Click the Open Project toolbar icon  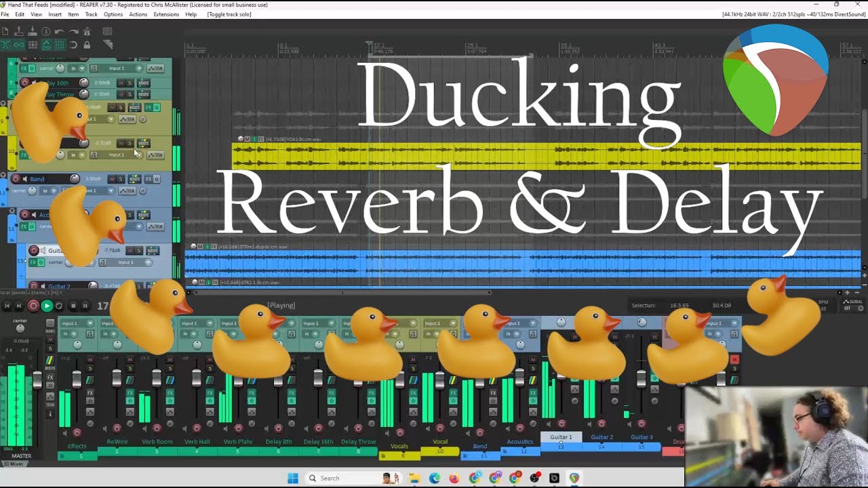point(19,31)
